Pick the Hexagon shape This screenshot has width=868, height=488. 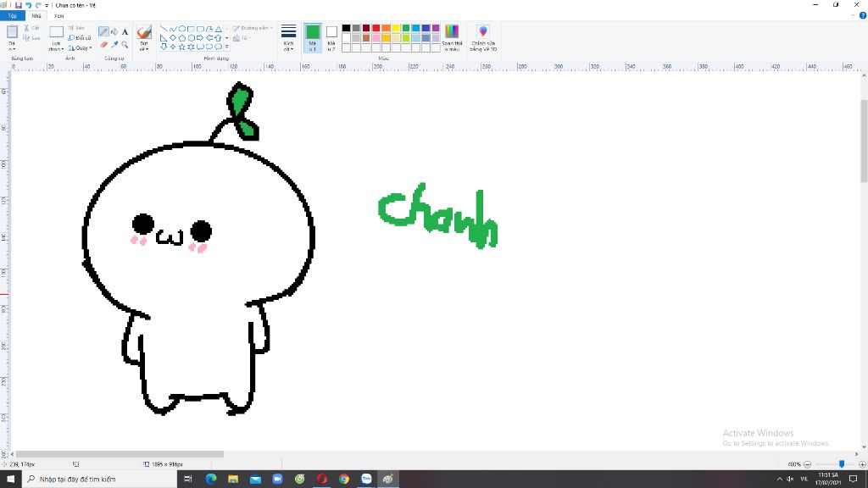(x=191, y=37)
